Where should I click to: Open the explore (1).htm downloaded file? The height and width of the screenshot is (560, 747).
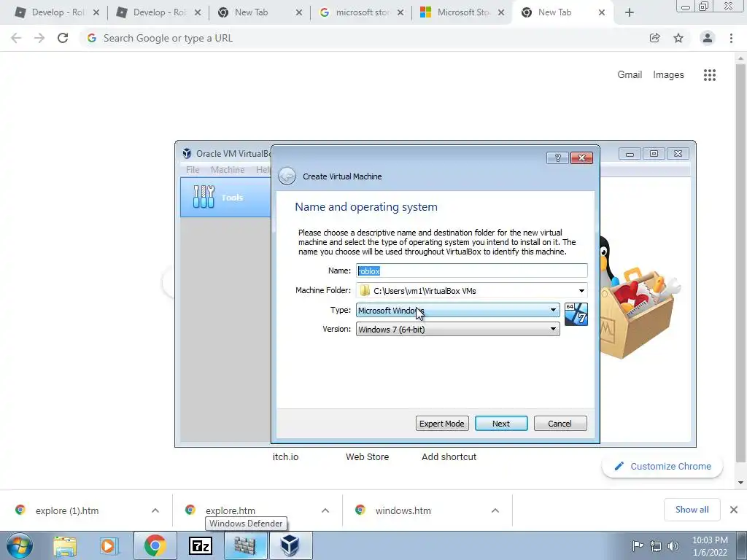pyautogui.click(x=66, y=510)
